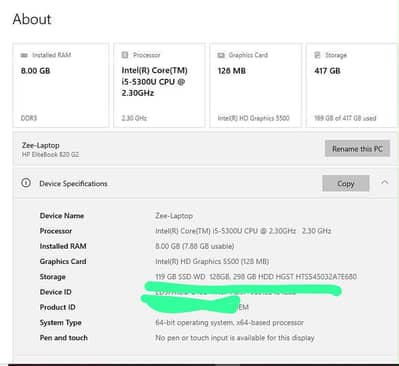Select the processor value in specifications list
Image resolution: width=399 pixels, height=366 pixels.
pos(243,231)
